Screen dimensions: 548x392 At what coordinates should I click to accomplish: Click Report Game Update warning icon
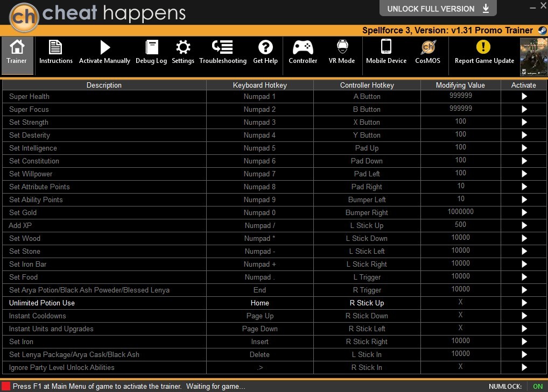coord(483,47)
